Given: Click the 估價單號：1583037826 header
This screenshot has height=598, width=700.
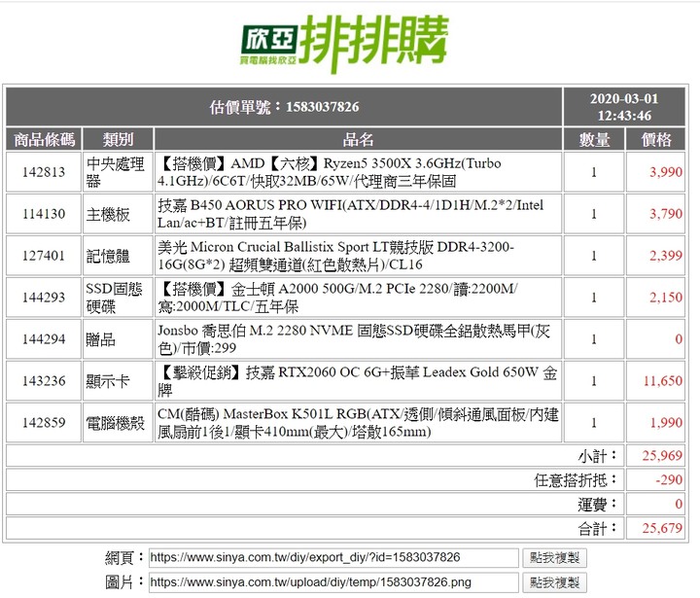Looking at the screenshot, I should point(284,107).
